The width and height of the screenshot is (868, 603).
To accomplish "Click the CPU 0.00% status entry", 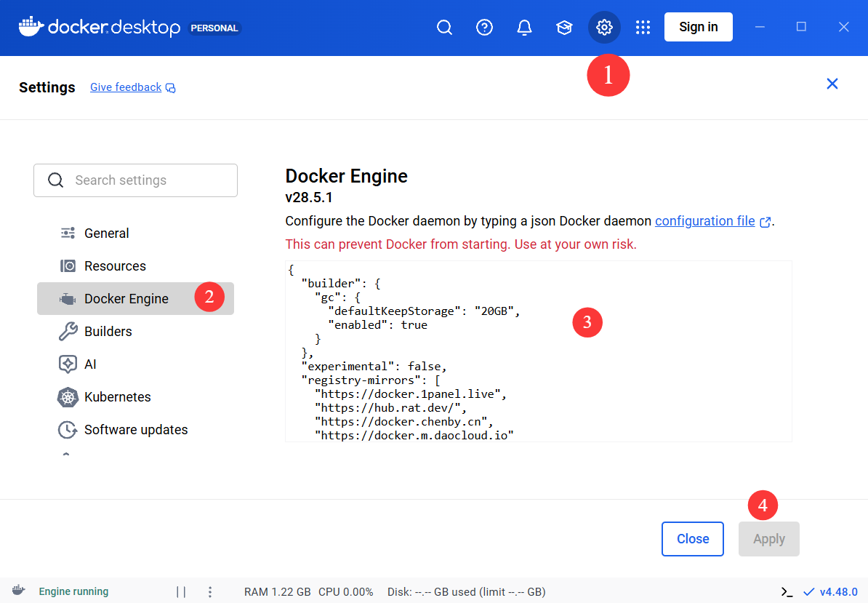I will (x=346, y=592).
